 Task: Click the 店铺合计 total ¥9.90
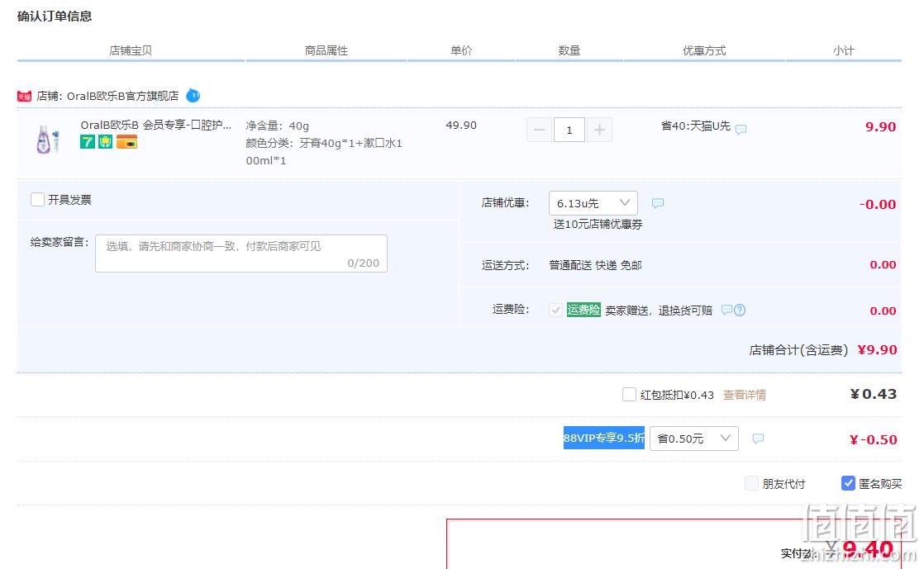point(877,350)
